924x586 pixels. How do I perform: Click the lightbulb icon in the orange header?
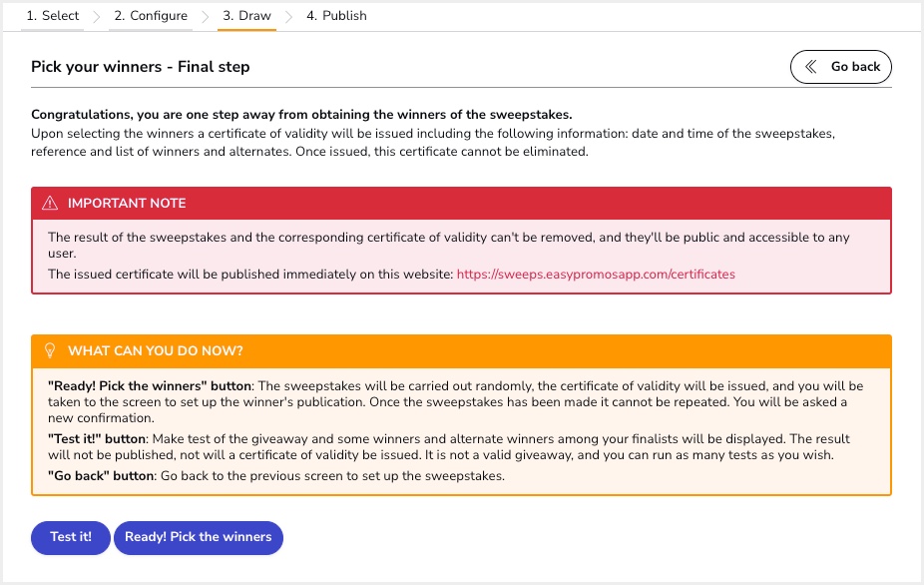click(x=50, y=351)
